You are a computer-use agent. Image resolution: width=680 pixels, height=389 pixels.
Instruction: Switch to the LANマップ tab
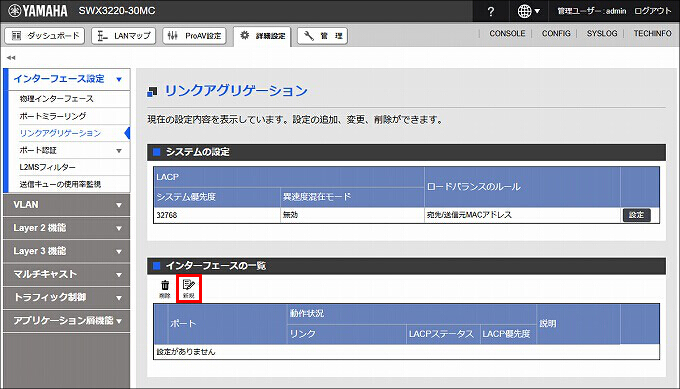[x=124, y=36]
